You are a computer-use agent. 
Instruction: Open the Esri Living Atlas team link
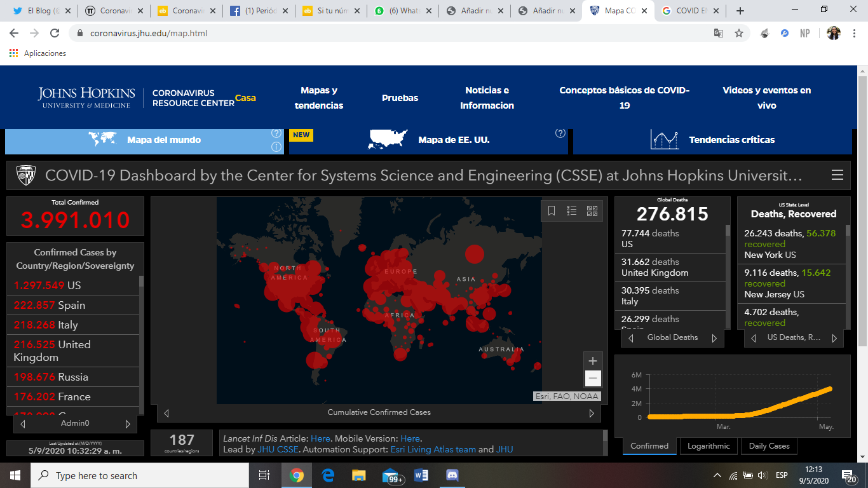pos(433,449)
